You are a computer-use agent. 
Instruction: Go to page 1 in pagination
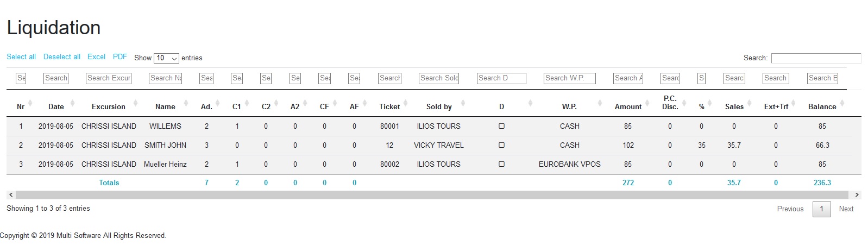[821, 209]
